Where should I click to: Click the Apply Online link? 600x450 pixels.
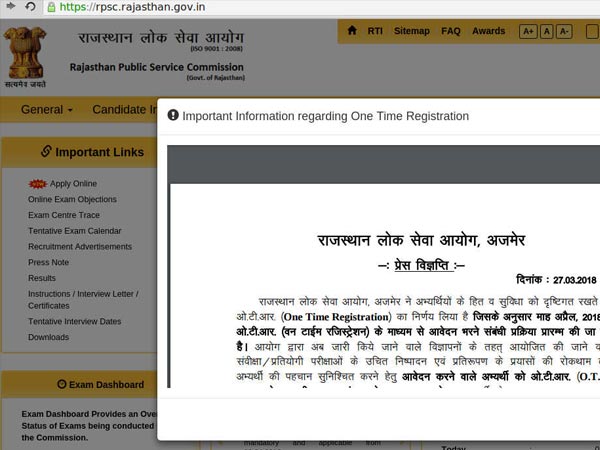[73, 184]
